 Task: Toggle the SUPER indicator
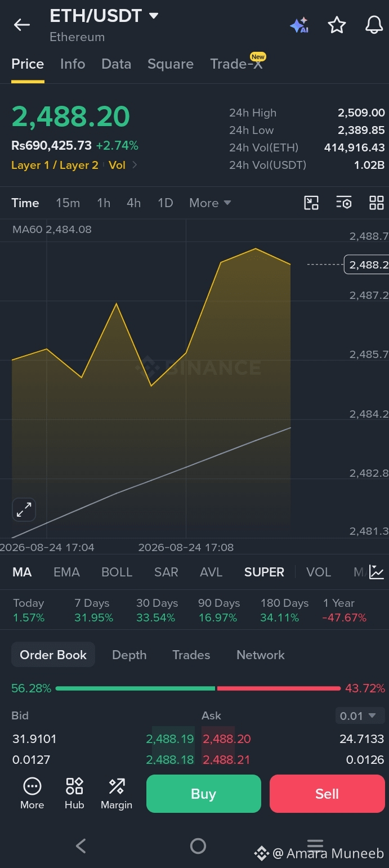(264, 572)
